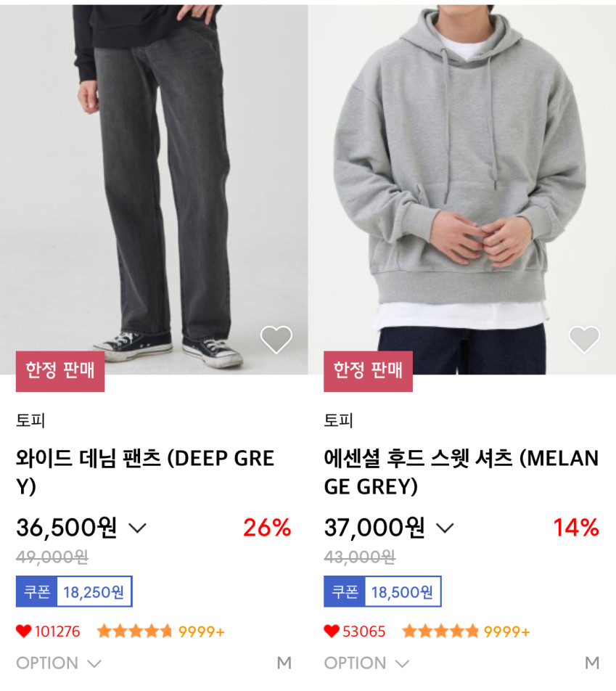Image resolution: width=616 pixels, height=691 pixels.
Task: Expand price details next to 36,500원
Action: (137, 528)
